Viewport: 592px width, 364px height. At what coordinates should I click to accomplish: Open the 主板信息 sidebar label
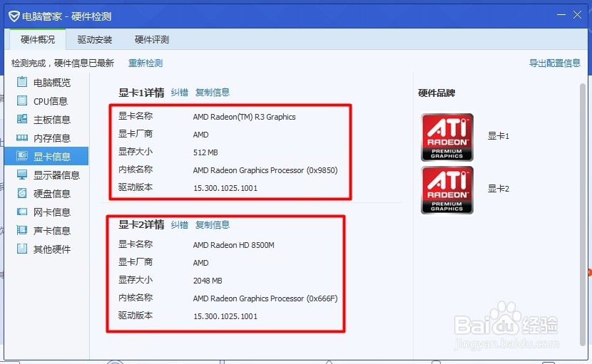pyautogui.click(x=52, y=120)
